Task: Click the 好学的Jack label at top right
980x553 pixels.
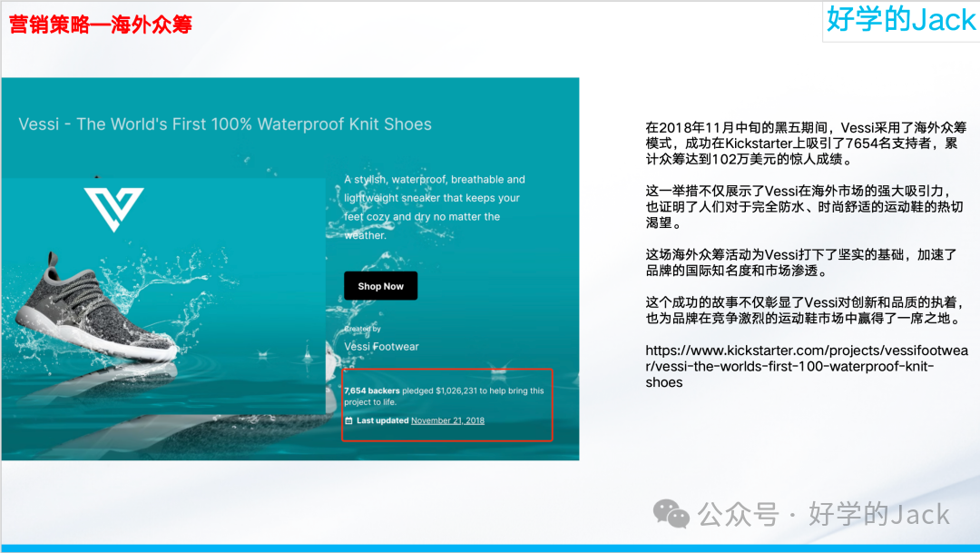Action: [x=901, y=19]
